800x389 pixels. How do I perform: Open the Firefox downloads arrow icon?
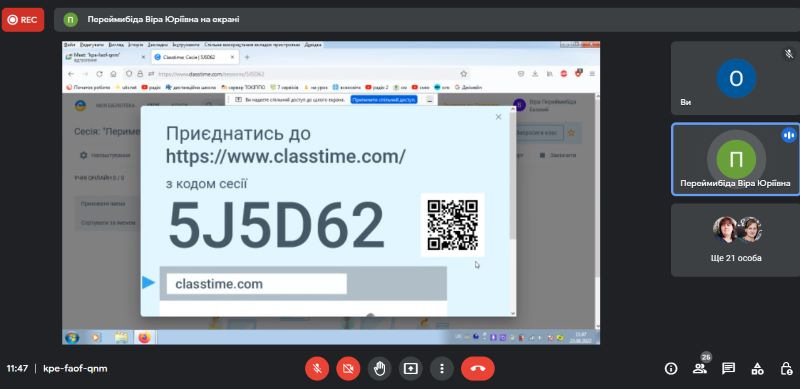point(535,74)
